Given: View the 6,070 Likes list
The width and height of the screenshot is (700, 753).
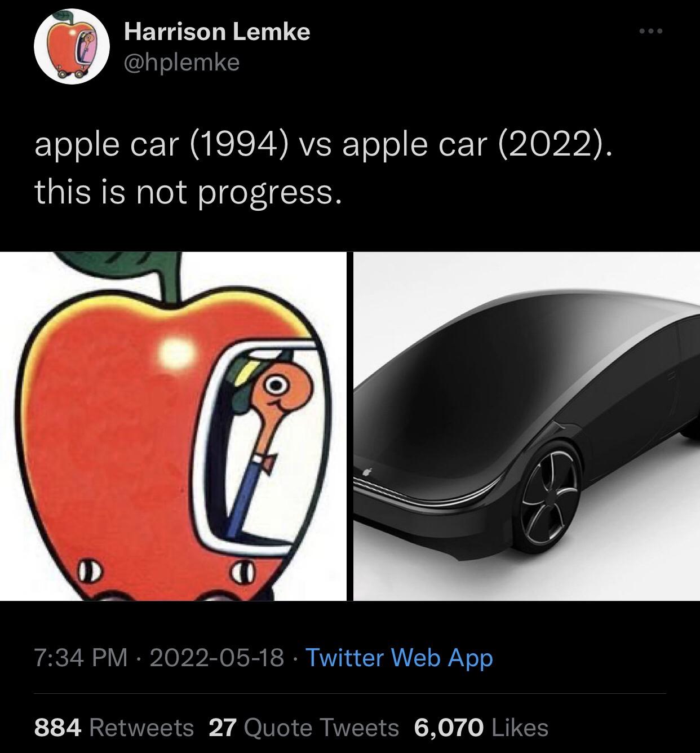Looking at the screenshot, I should click(x=481, y=727).
